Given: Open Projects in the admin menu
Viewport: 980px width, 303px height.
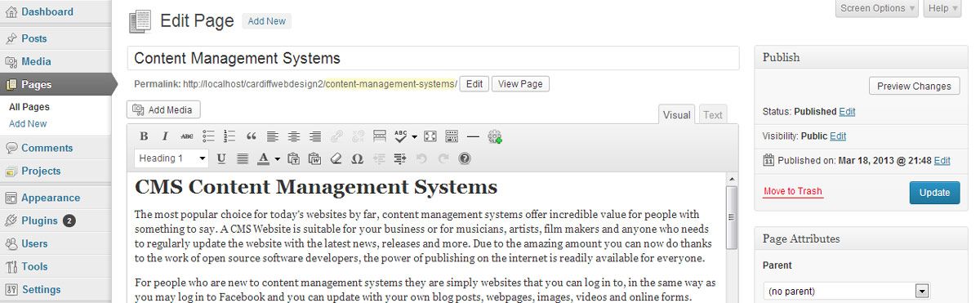Looking at the screenshot, I should point(56,171).
